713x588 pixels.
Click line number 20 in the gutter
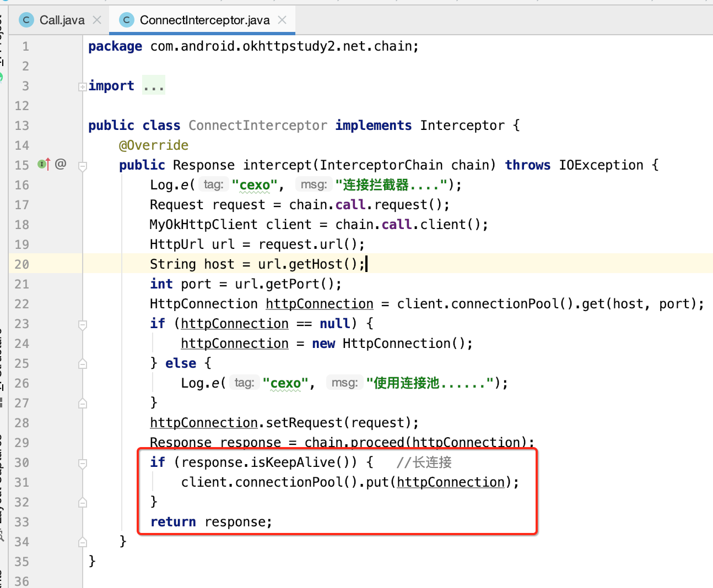coord(22,264)
